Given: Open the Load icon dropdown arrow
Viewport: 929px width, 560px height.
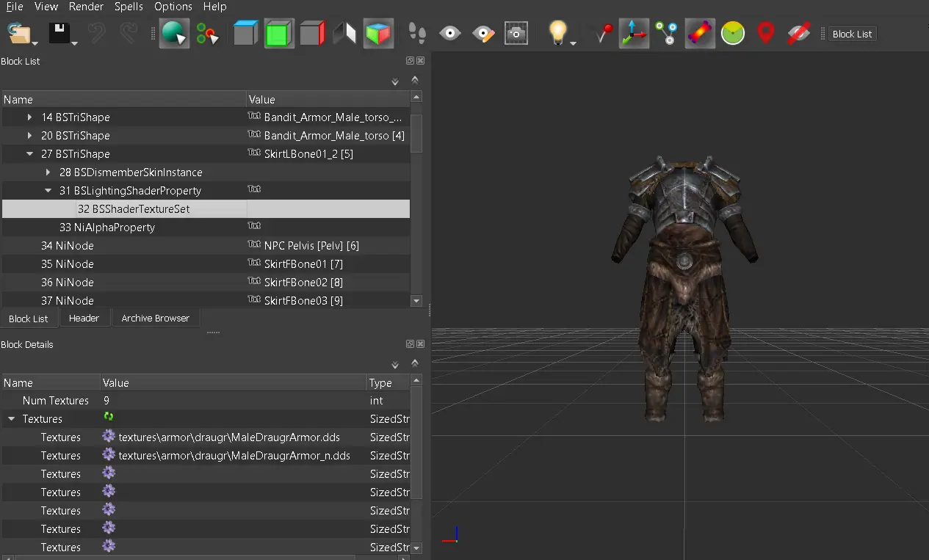Looking at the screenshot, I should coord(35,43).
